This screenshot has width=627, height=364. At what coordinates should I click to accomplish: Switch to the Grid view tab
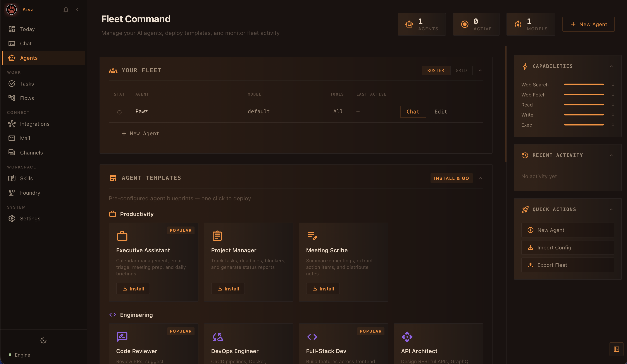pos(462,70)
